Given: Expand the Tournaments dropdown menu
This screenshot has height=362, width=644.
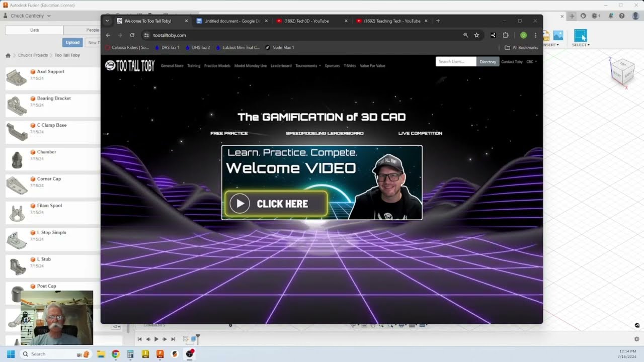Looking at the screenshot, I should click(x=308, y=66).
